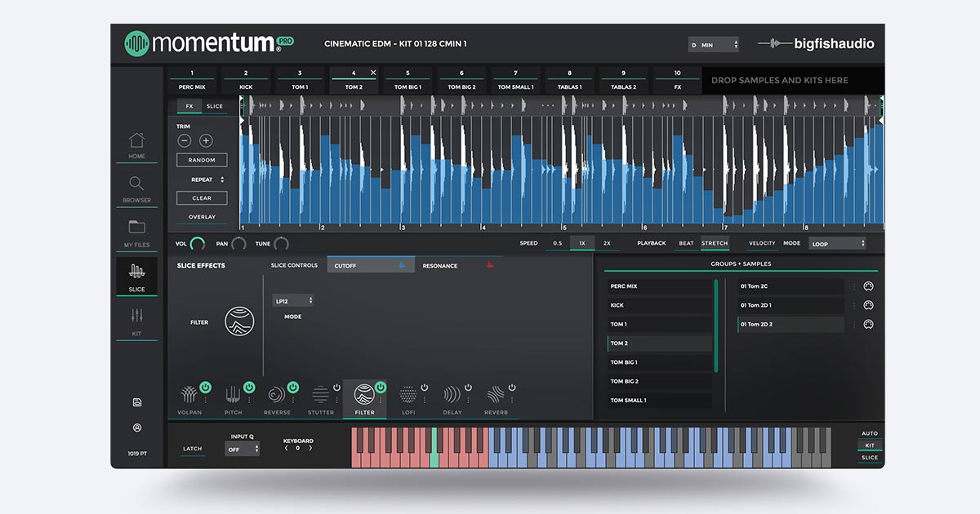Select the Reverb effect icon
The image size is (980, 514).
click(x=496, y=395)
